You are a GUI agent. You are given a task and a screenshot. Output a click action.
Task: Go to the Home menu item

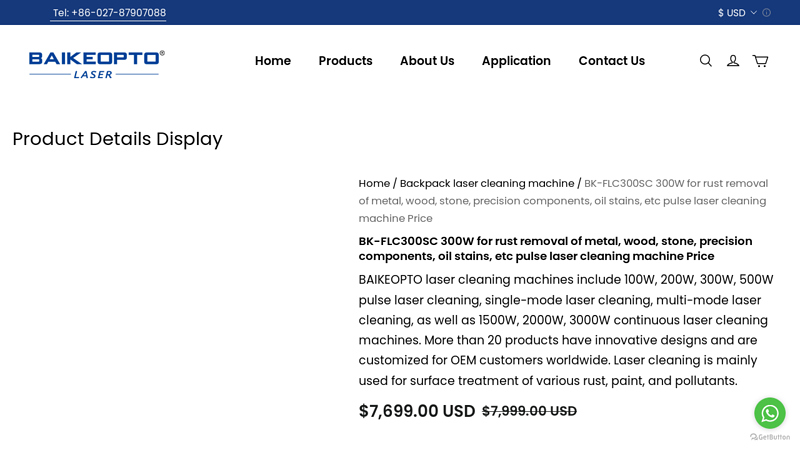click(x=273, y=61)
